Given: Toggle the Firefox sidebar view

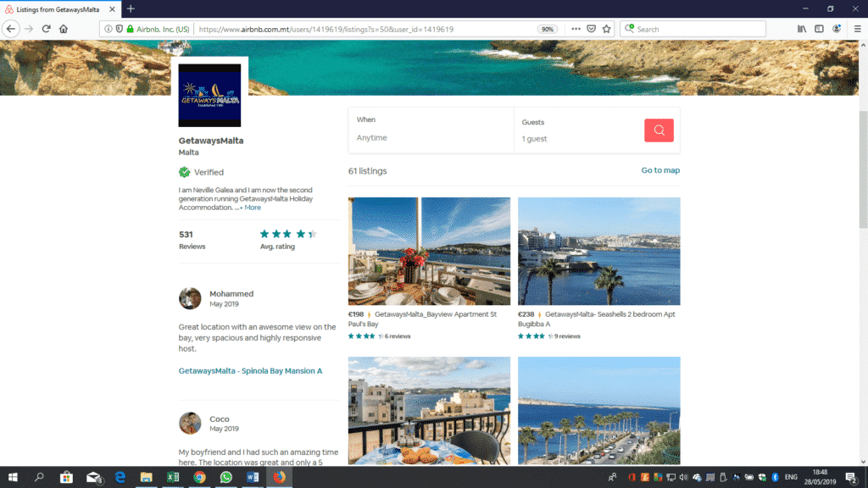Looking at the screenshot, I should (820, 29).
